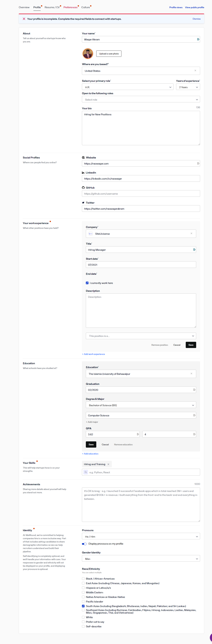This screenshot has height=644, width=212.
Task: Switch to the Resume / CV tab
Action: 52,7
